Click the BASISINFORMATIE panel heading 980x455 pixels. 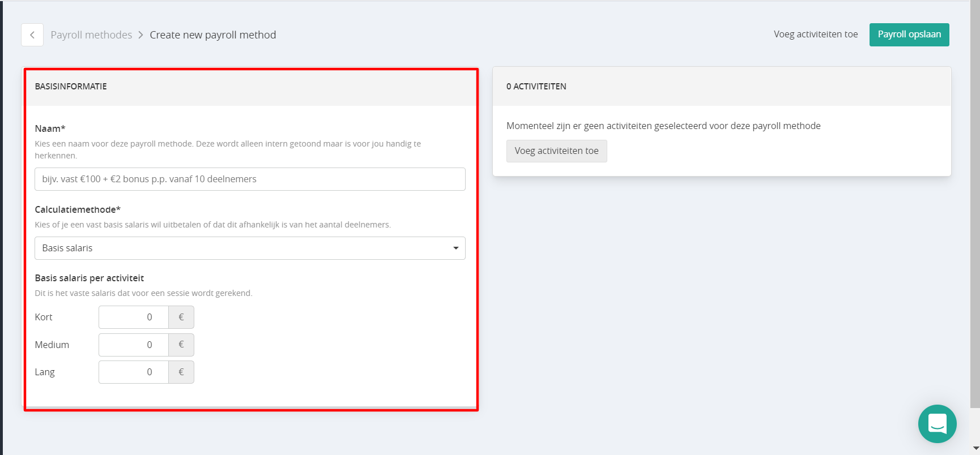point(71,87)
